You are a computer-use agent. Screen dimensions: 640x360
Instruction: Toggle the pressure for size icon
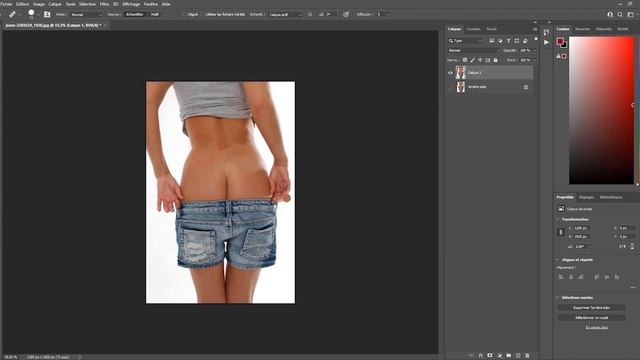pos(346,14)
